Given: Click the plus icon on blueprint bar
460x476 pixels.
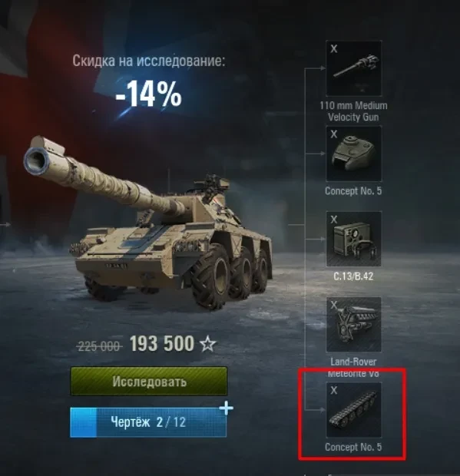Looking at the screenshot, I should (227, 408).
